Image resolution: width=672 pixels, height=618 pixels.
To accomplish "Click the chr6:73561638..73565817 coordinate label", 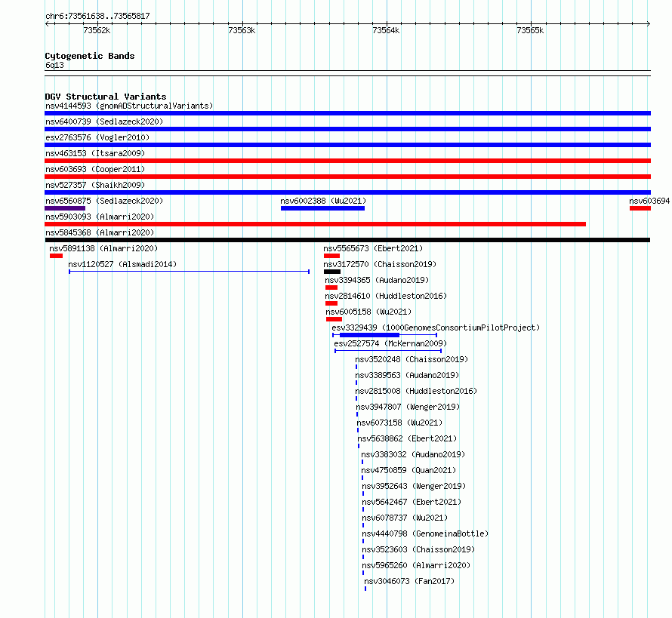I will [97, 16].
